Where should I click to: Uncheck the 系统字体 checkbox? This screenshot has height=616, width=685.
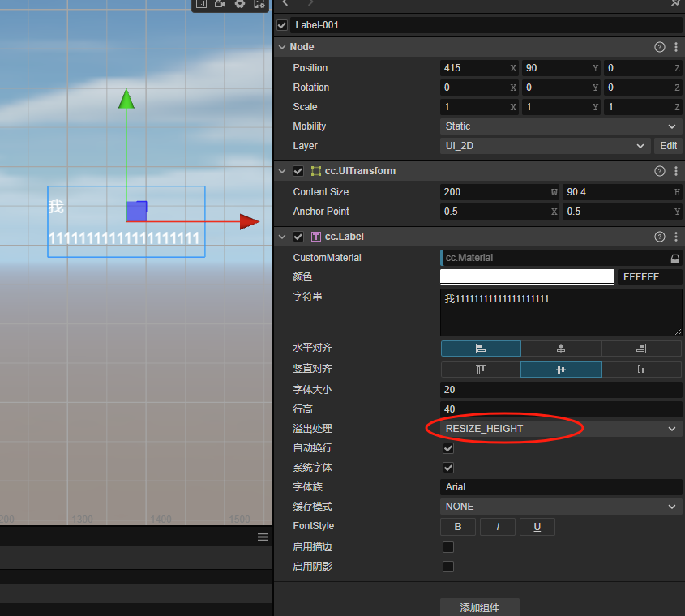[448, 468]
